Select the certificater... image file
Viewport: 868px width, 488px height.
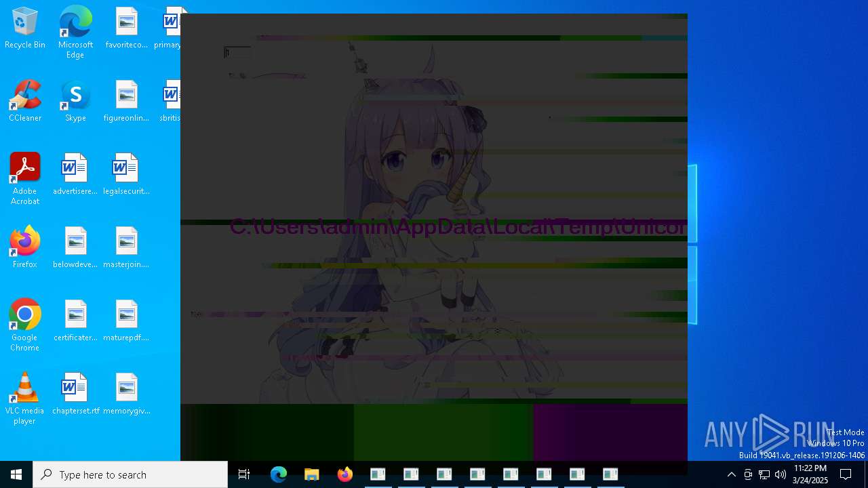click(x=75, y=321)
